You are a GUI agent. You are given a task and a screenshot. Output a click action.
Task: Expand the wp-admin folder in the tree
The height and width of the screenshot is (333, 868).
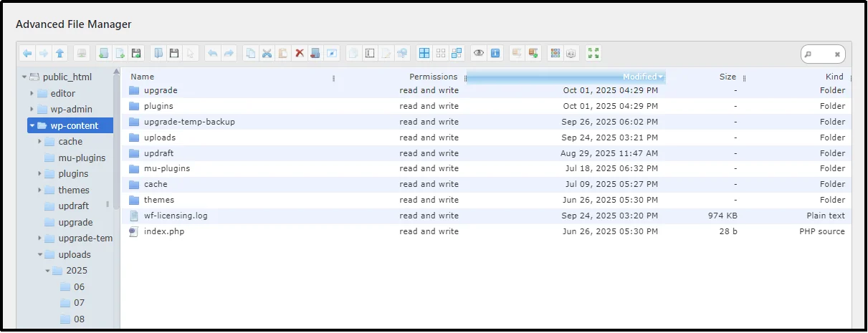[x=32, y=110]
